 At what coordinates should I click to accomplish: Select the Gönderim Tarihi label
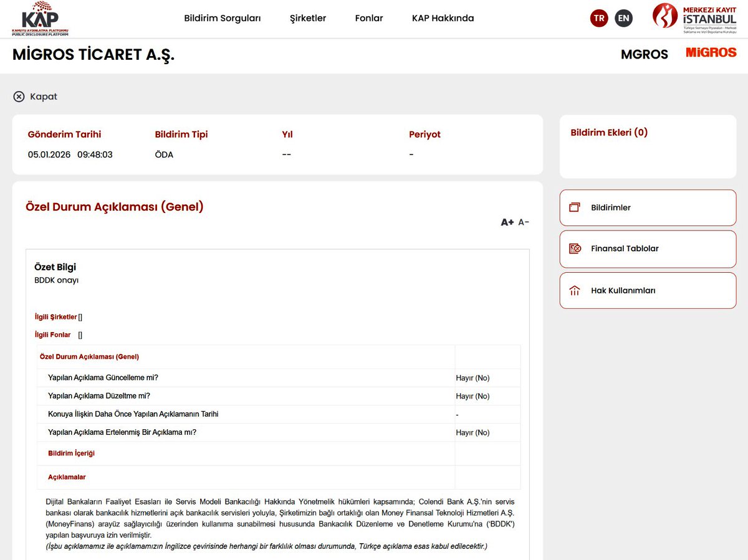64,135
